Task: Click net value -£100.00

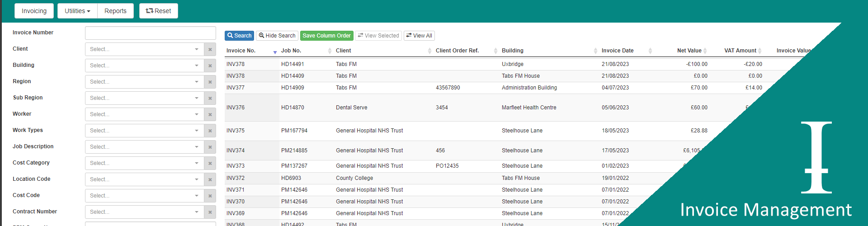Action: (x=697, y=64)
